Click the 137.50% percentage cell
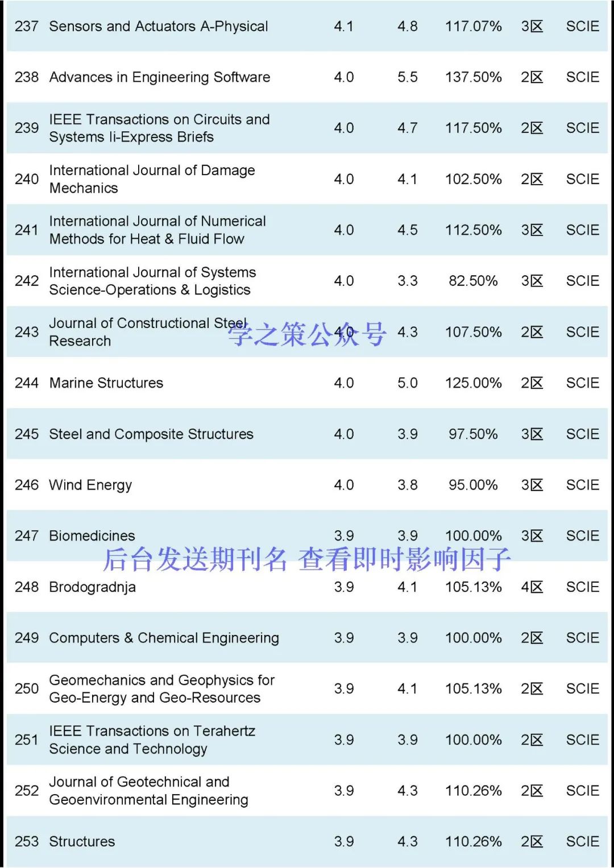The width and height of the screenshot is (614, 868). click(x=473, y=77)
